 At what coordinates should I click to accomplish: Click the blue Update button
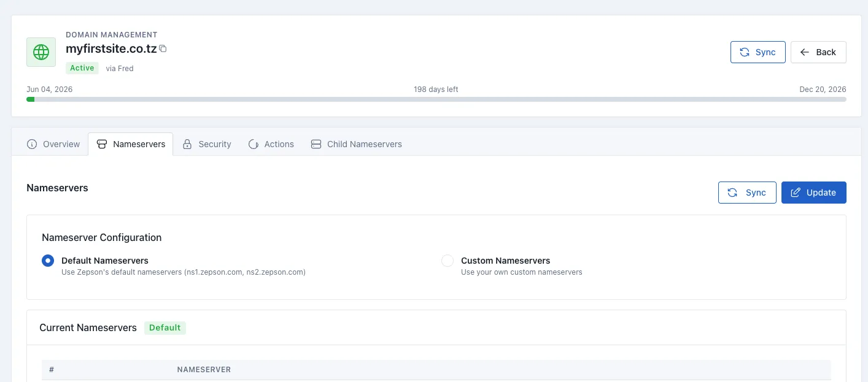(814, 193)
